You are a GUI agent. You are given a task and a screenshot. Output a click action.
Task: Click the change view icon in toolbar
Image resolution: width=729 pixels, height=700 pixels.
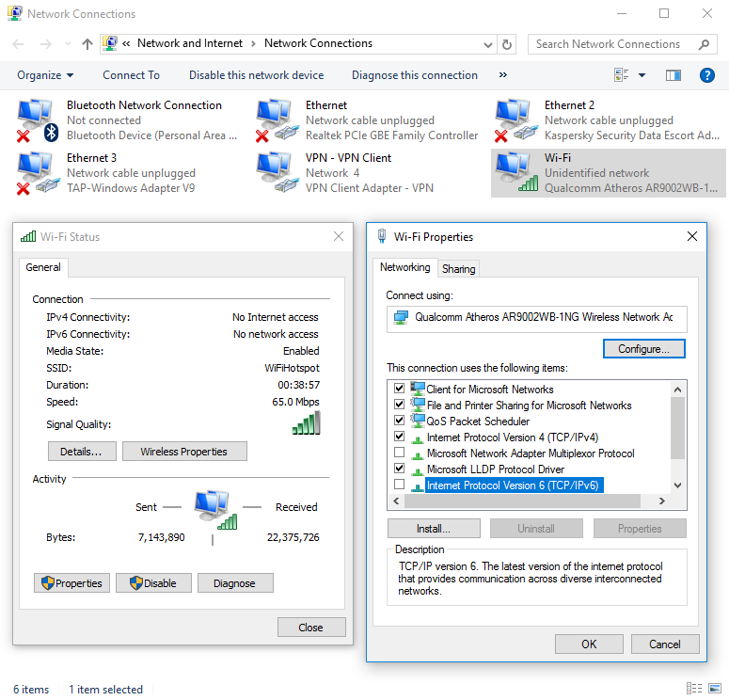click(x=621, y=75)
